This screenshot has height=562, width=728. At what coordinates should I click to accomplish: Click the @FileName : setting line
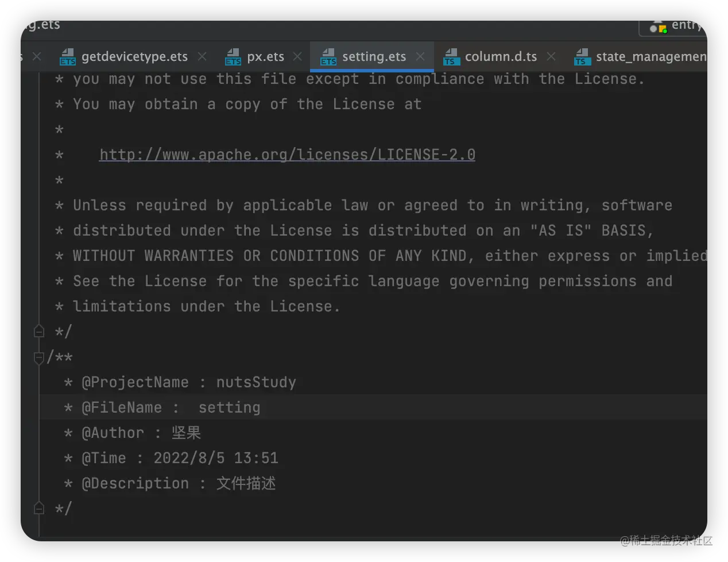162,407
